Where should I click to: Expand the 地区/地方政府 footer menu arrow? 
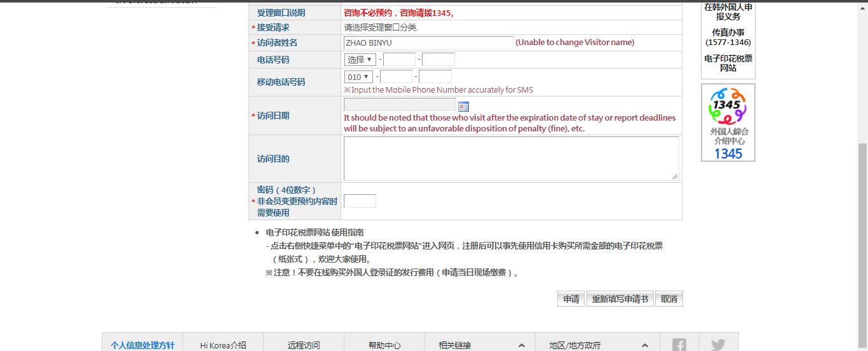coord(645,345)
